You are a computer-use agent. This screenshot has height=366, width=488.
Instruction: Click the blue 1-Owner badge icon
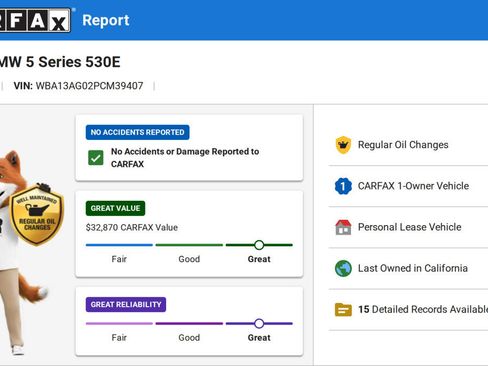coord(343,186)
